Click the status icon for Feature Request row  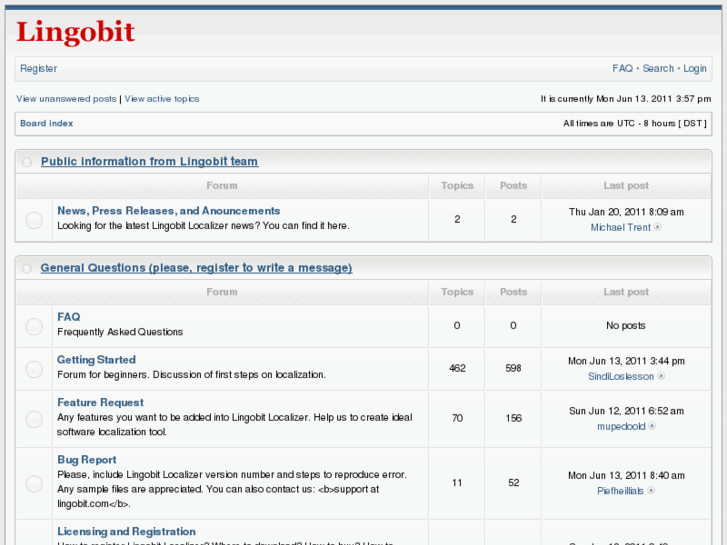tap(34, 419)
